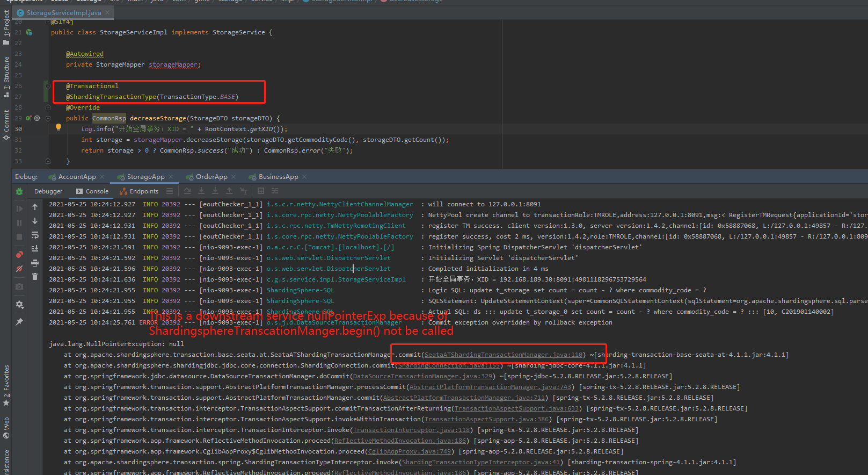The image size is (868, 475).
Task: Clear console with trash icon
Action: [x=35, y=277]
